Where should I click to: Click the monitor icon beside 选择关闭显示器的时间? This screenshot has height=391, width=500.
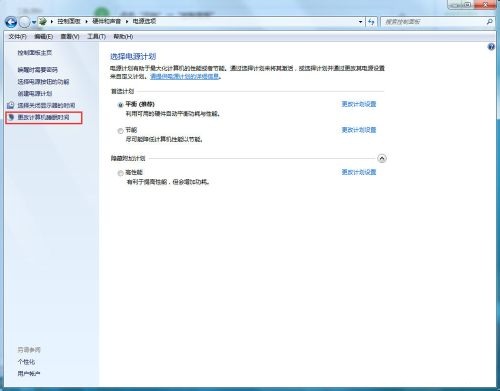pos(11,105)
